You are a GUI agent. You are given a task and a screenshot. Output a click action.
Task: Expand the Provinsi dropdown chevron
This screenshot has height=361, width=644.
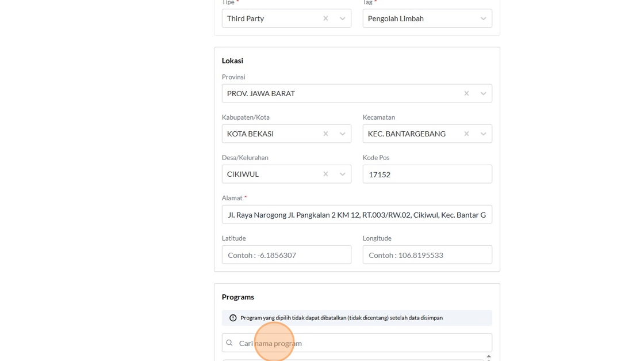pos(483,93)
